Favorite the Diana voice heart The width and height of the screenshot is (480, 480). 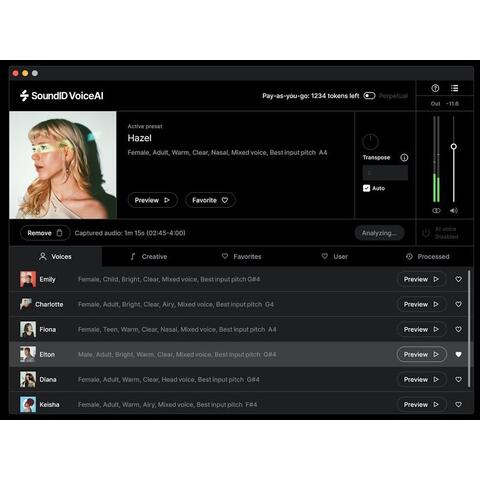point(458,379)
